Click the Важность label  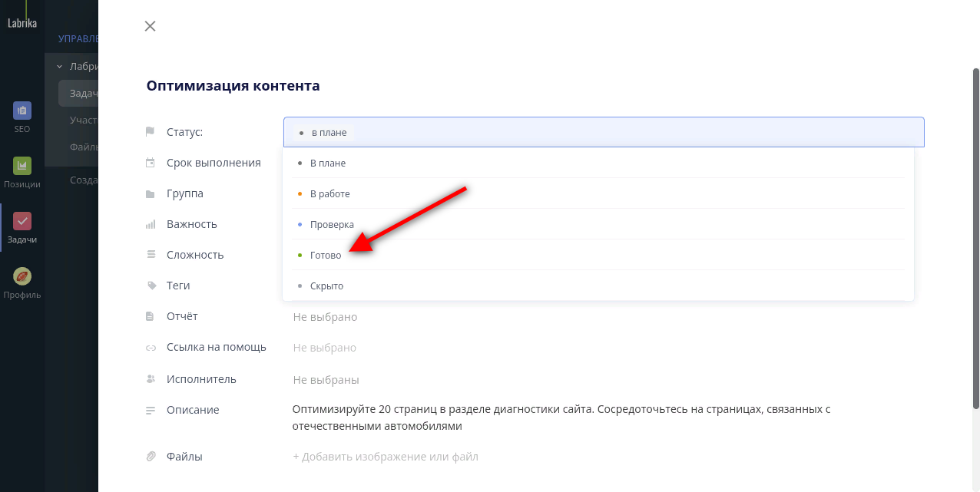pos(192,224)
